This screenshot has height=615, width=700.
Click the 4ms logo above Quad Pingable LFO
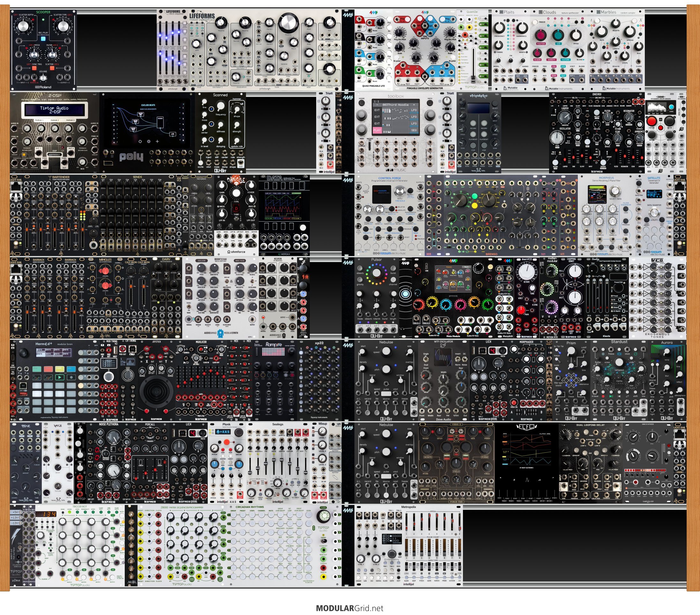pos(373,13)
